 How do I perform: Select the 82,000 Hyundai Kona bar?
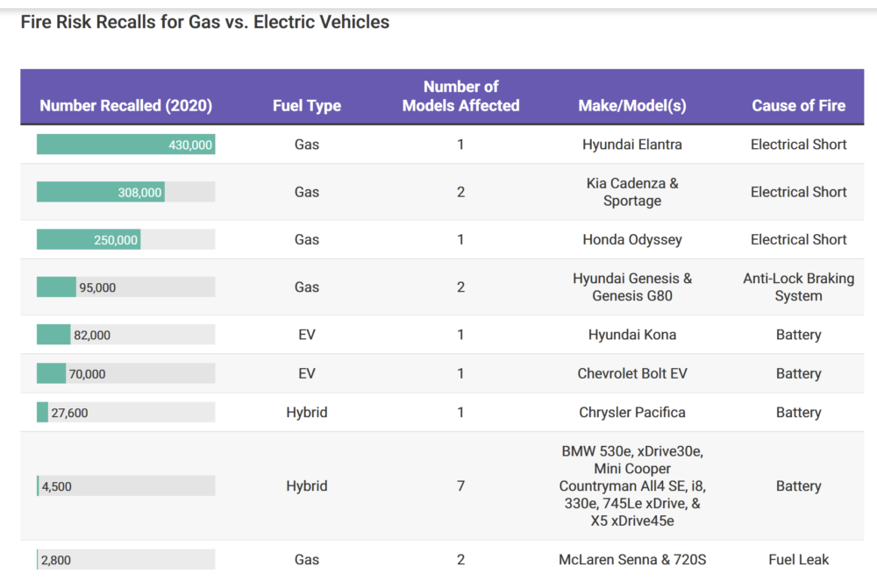click(x=53, y=335)
